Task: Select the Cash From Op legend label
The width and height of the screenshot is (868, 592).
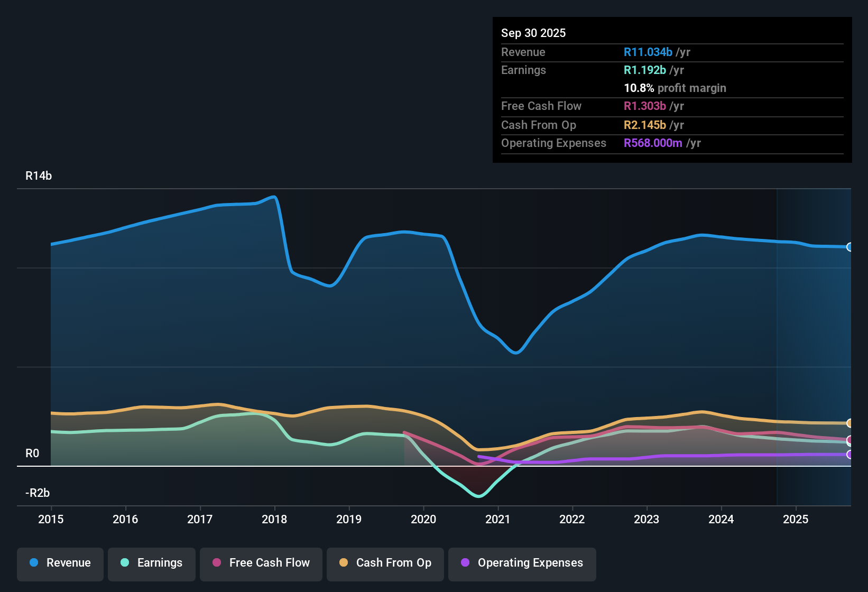Action: pyautogui.click(x=393, y=563)
